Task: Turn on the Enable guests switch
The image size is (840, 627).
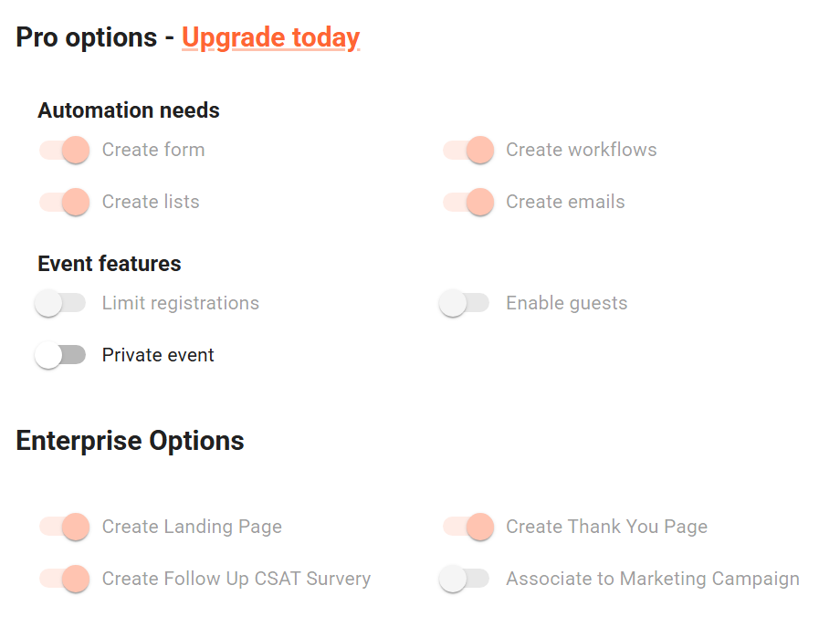Action: (x=465, y=303)
